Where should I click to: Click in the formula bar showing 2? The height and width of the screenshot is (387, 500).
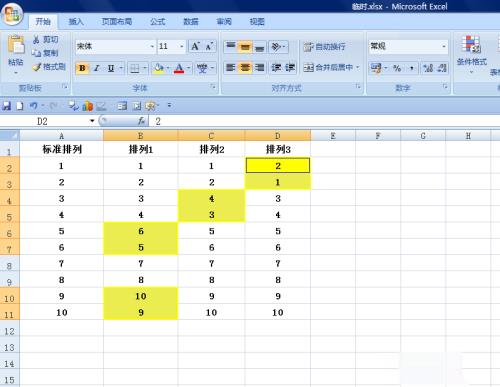323,121
